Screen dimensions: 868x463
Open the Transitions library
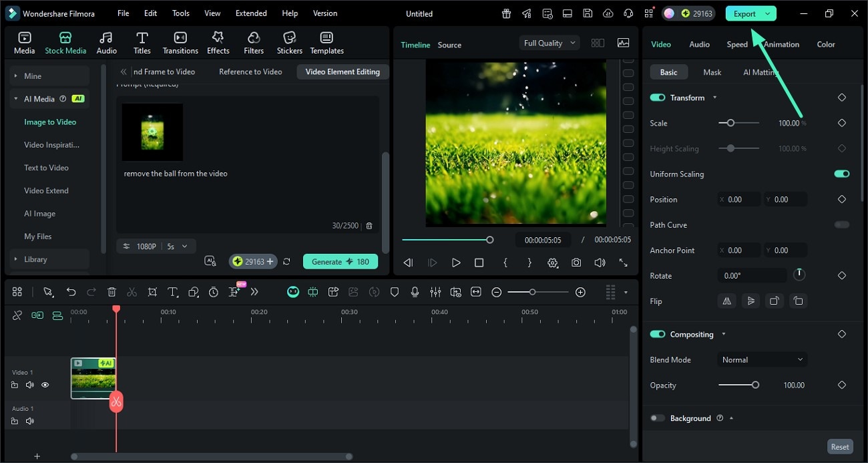(180, 43)
